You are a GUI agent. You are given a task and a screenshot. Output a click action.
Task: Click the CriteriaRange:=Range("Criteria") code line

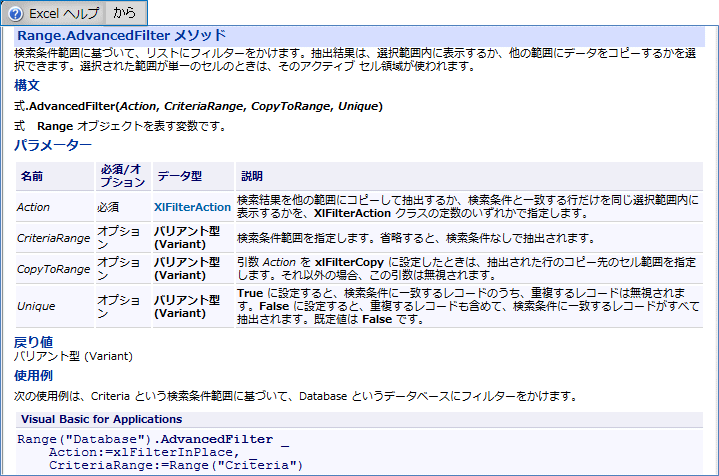pyautogui.click(x=176, y=465)
